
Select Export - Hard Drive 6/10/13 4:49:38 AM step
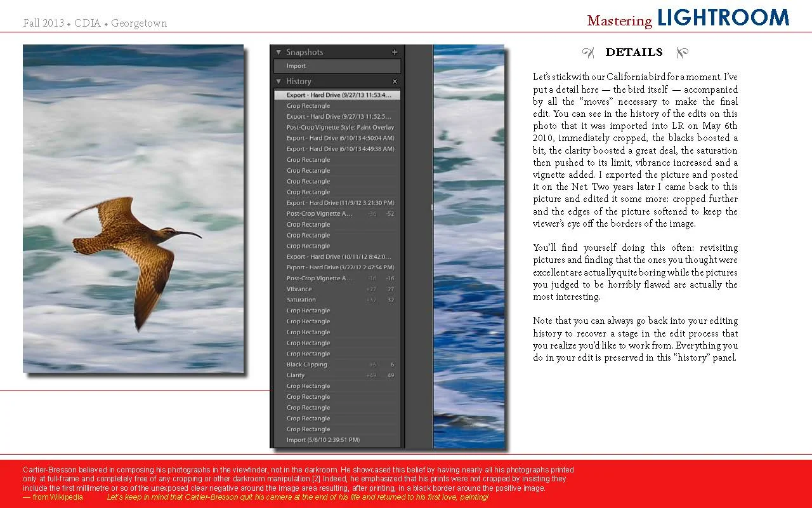pos(337,149)
